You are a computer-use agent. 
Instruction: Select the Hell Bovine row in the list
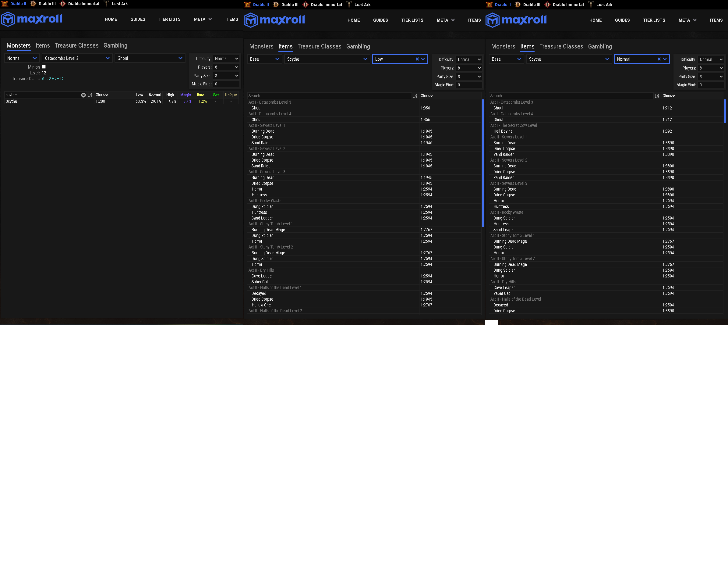tap(503, 131)
